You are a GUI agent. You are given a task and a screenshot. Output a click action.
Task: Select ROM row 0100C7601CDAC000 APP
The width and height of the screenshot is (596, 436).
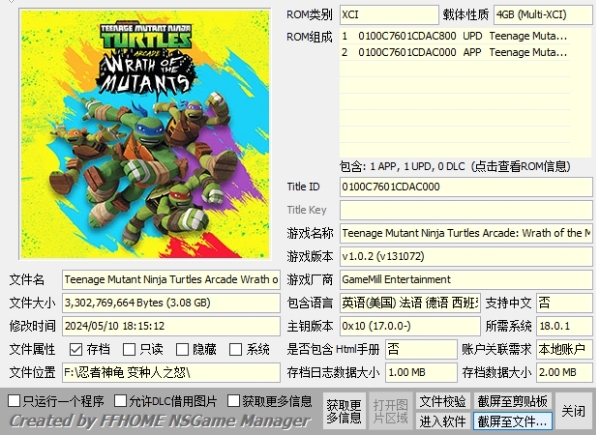(x=455, y=52)
